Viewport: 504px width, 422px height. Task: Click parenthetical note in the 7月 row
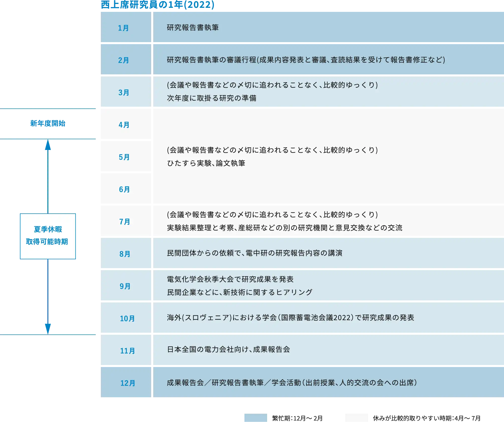[272, 215]
